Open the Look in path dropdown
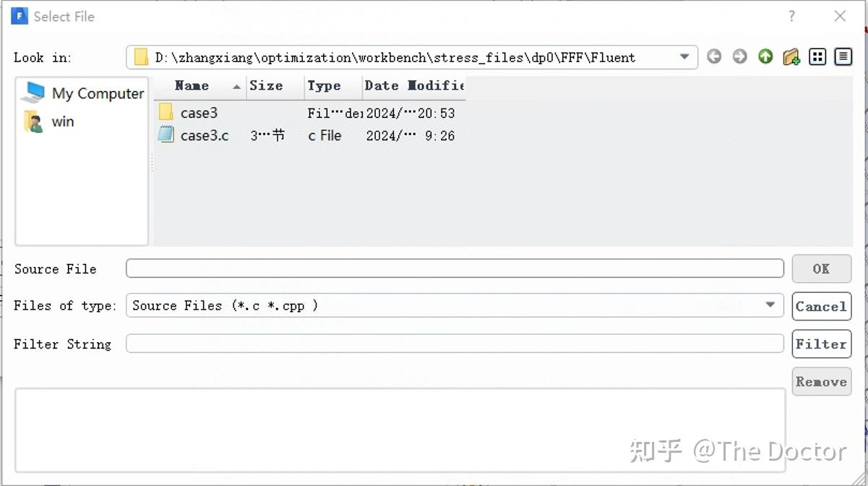Viewport: 868px width, 486px height. point(683,56)
